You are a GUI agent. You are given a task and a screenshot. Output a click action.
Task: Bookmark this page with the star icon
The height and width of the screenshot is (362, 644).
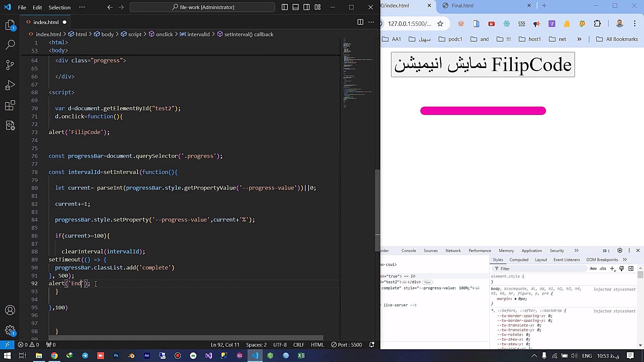[x=440, y=23]
